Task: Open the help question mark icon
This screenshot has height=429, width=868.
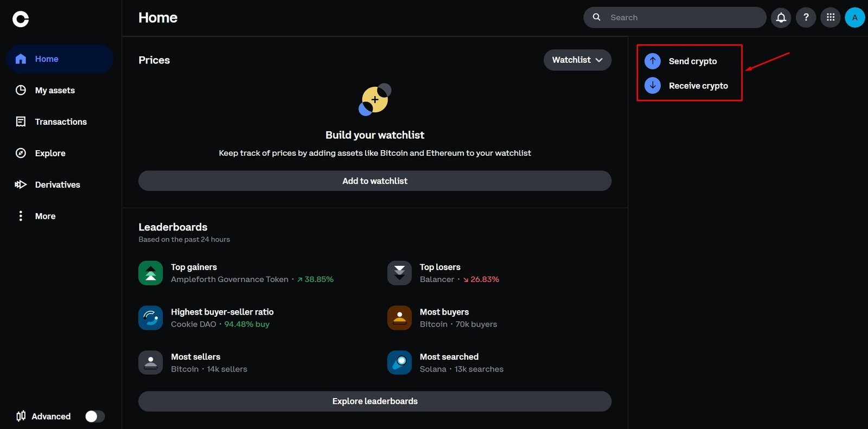Action: click(x=806, y=17)
